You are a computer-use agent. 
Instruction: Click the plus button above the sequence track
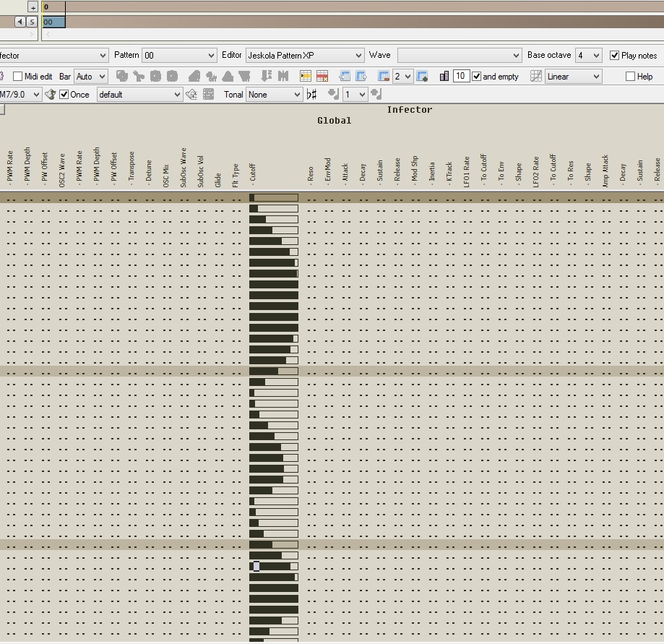coord(33,7)
